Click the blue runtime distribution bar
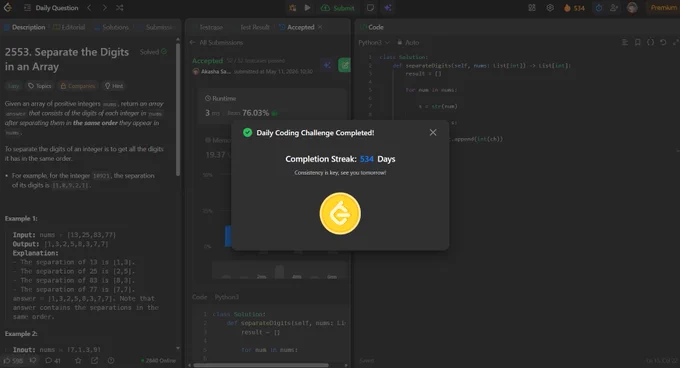The width and height of the screenshot is (680, 368). click(228, 236)
